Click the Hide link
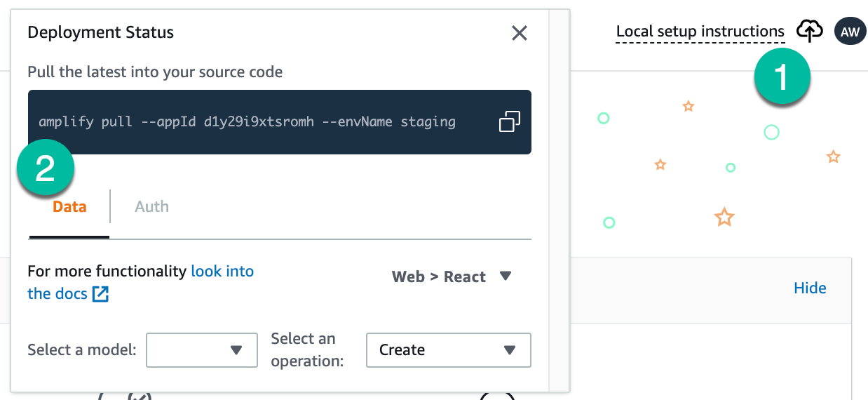 810,288
